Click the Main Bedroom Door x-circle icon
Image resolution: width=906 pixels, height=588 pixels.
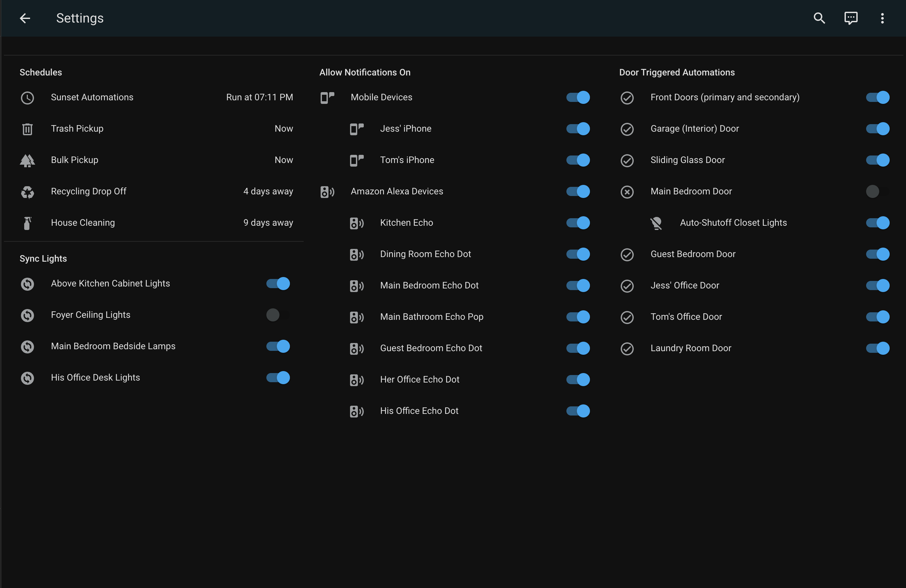[627, 192]
